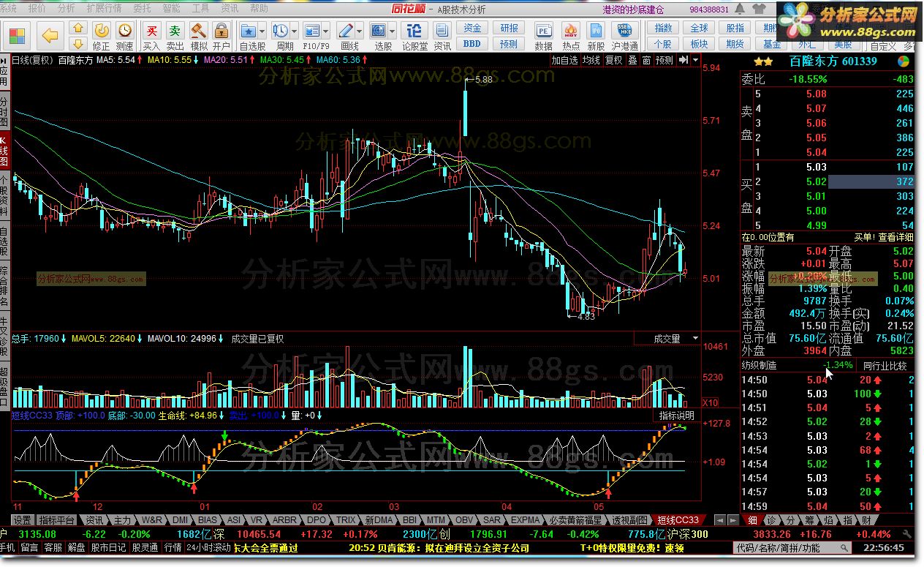Click the shirt skin icon

(x=760, y=9)
